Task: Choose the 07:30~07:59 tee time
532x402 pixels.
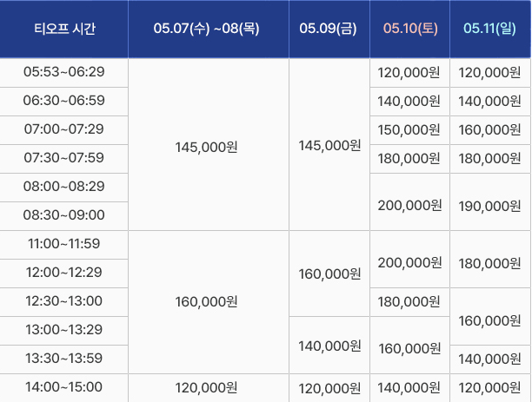Action: click(64, 157)
